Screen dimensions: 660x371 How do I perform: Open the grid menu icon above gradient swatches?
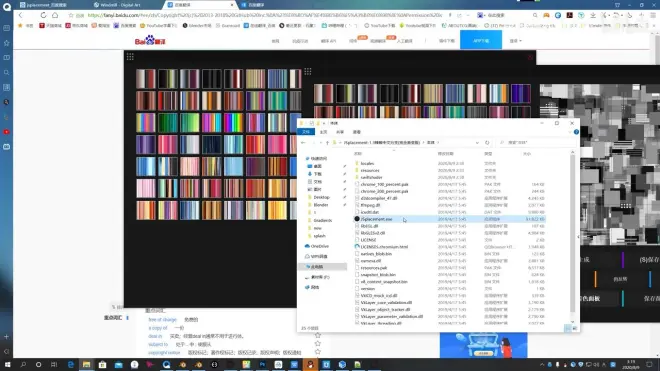pos(130,56)
